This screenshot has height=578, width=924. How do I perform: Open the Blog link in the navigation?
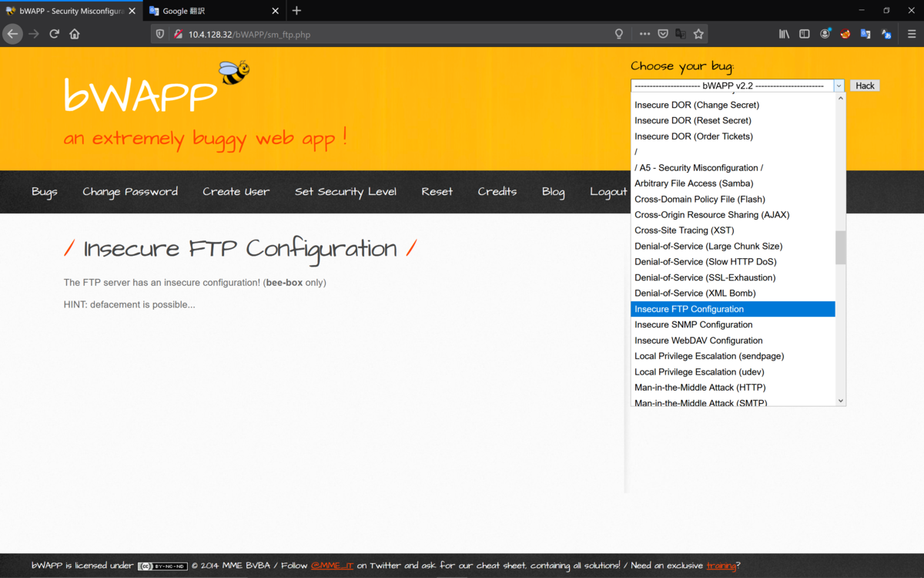[x=553, y=192]
